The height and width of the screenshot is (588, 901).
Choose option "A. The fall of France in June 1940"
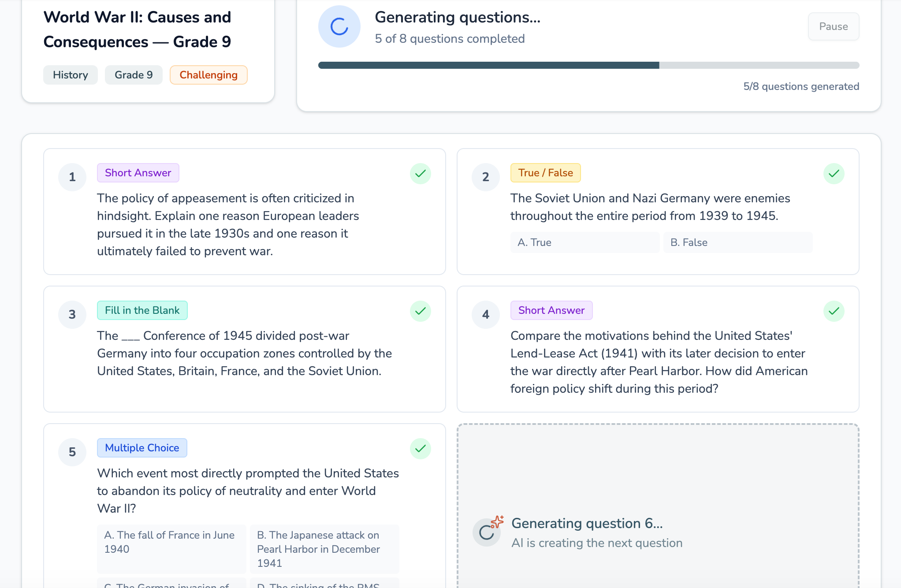coord(171,549)
